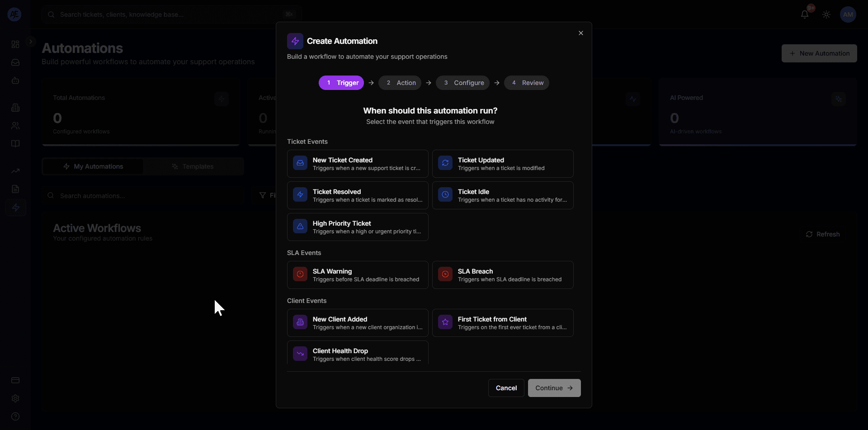Open the analytics trend icon in sidebar
Image resolution: width=868 pixels, height=430 pixels.
tap(15, 171)
